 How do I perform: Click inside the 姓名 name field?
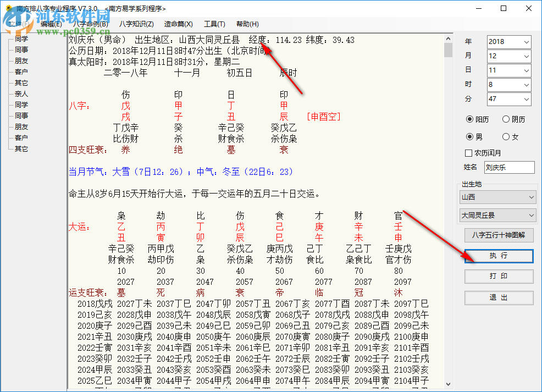[508, 167]
